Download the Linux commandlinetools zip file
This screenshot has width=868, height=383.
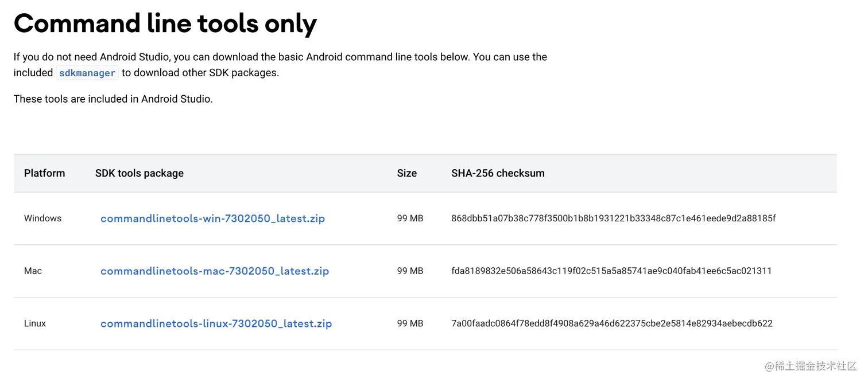pos(216,324)
